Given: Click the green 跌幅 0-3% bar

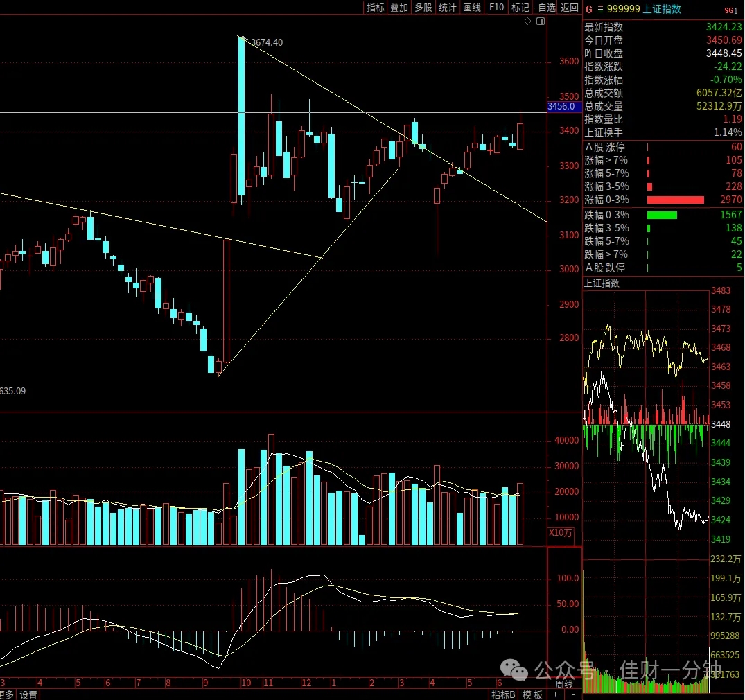Looking at the screenshot, I should [x=662, y=216].
